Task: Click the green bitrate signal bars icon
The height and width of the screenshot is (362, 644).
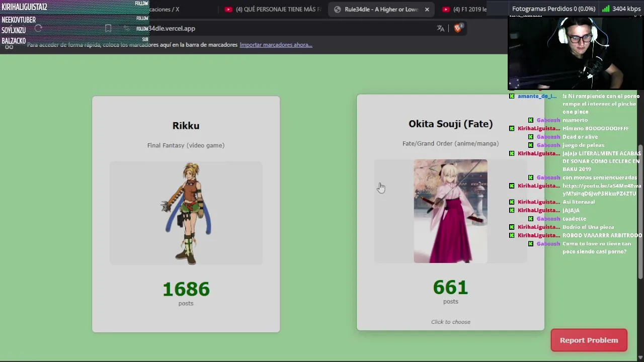Action: pyautogui.click(x=606, y=9)
